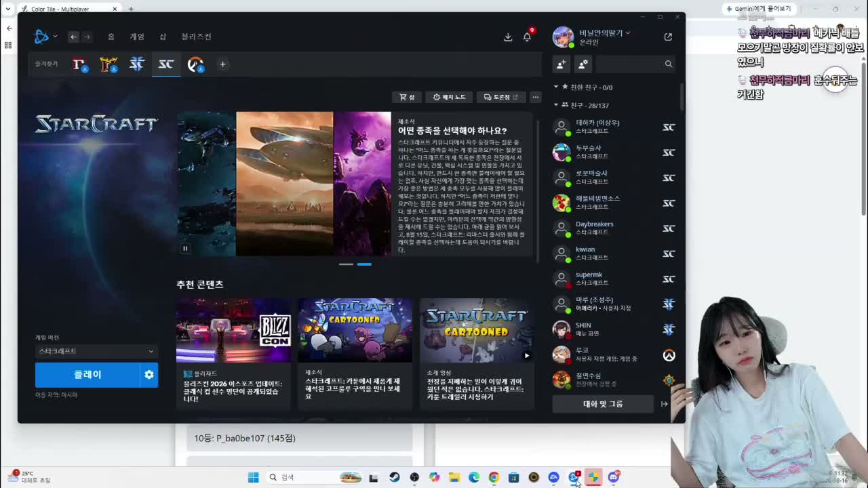Select friend SHIN
This screenshot has width=868, height=488.
pyautogui.click(x=614, y=329)
